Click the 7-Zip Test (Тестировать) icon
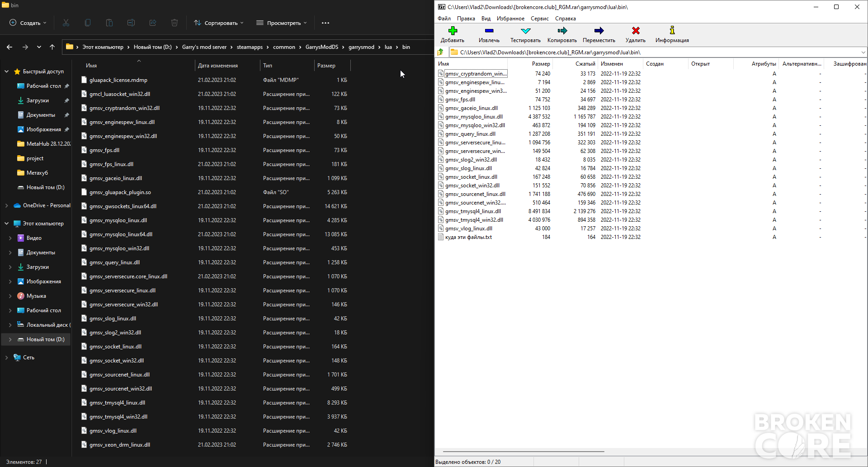 525,31
